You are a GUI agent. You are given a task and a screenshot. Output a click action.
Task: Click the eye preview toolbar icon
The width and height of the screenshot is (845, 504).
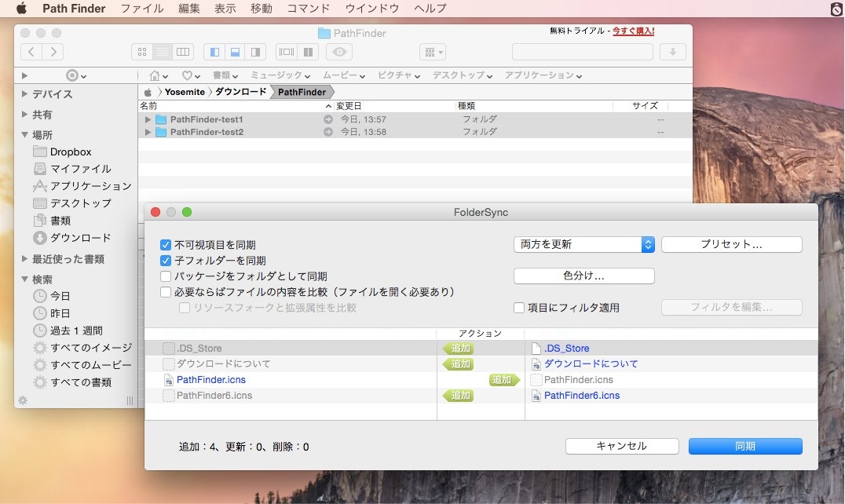coord(339,52)
